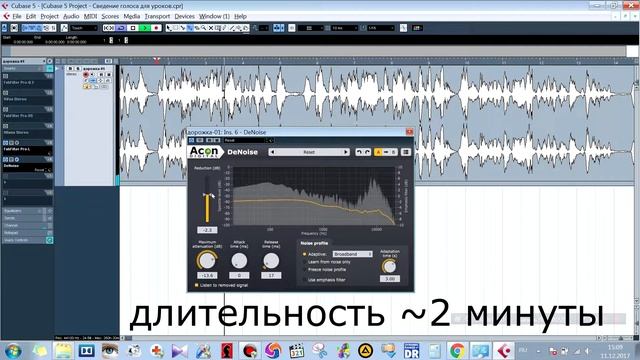Open the Audio menu
640x360 pixels.
[x=71, y=16]
